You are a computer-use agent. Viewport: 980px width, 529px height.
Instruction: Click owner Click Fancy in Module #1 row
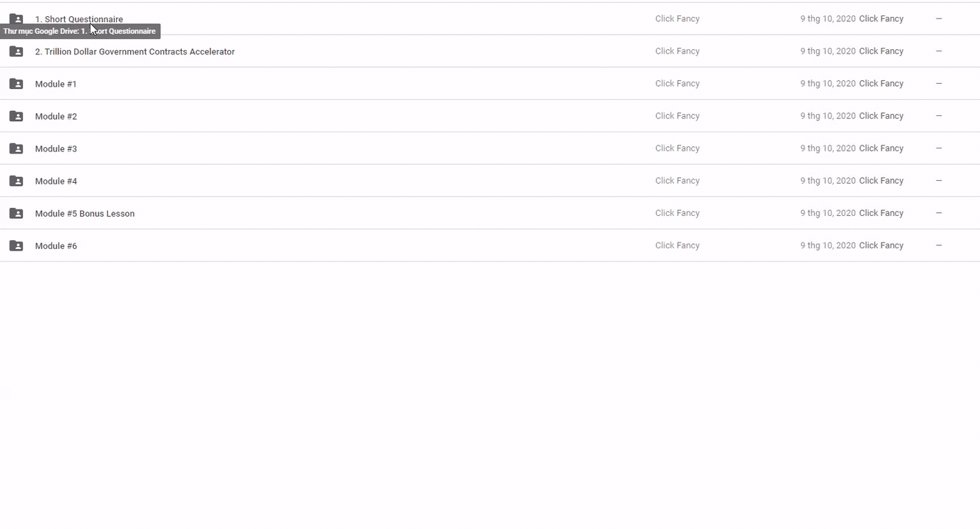click(677, 84)
